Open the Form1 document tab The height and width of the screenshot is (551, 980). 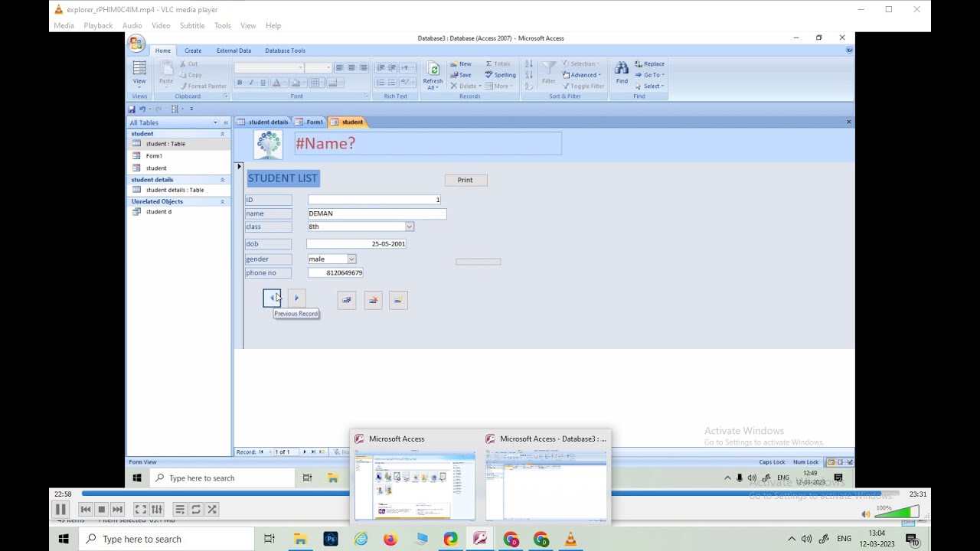point(309,122)
